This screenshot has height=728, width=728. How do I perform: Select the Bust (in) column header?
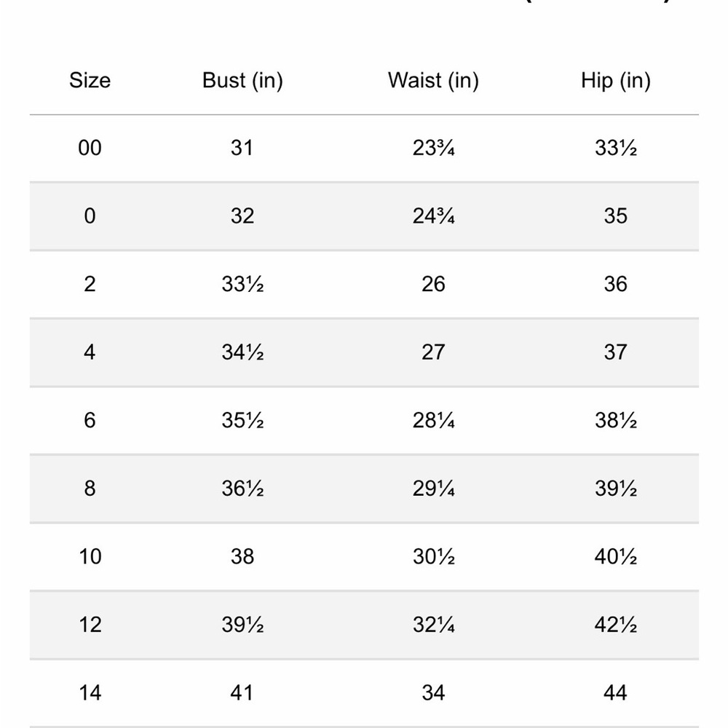pos(242,81)
